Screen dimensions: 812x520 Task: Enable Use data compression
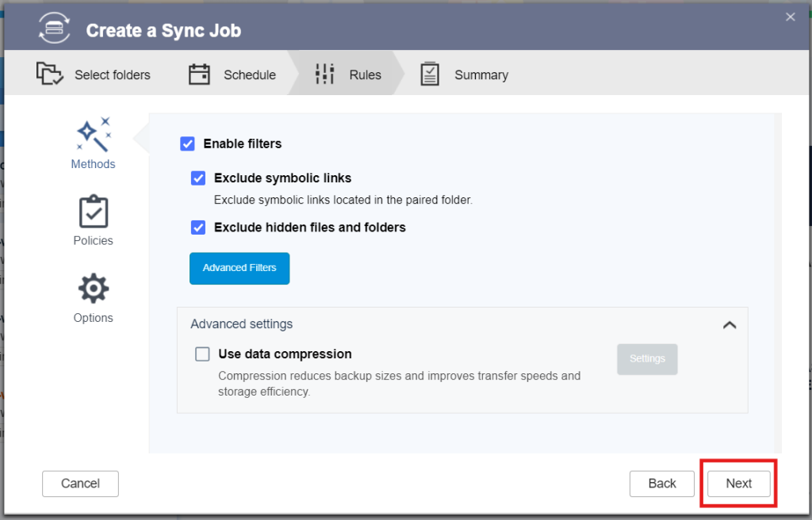click(202, 354)
